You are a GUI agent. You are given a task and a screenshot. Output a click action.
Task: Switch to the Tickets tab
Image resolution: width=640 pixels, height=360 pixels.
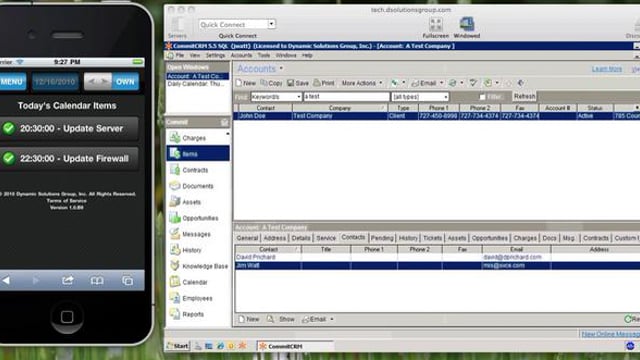pyautogui.click(x=432, y=238)
